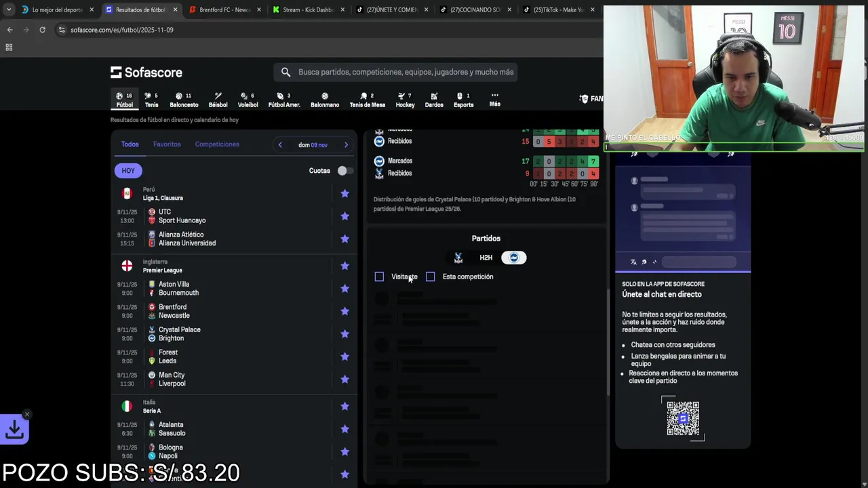Image resolution: width=868 pixels, height=488 pixels.
Task: Favorite the Perú Liga 1 league star
Action: (x=344, y=194)
